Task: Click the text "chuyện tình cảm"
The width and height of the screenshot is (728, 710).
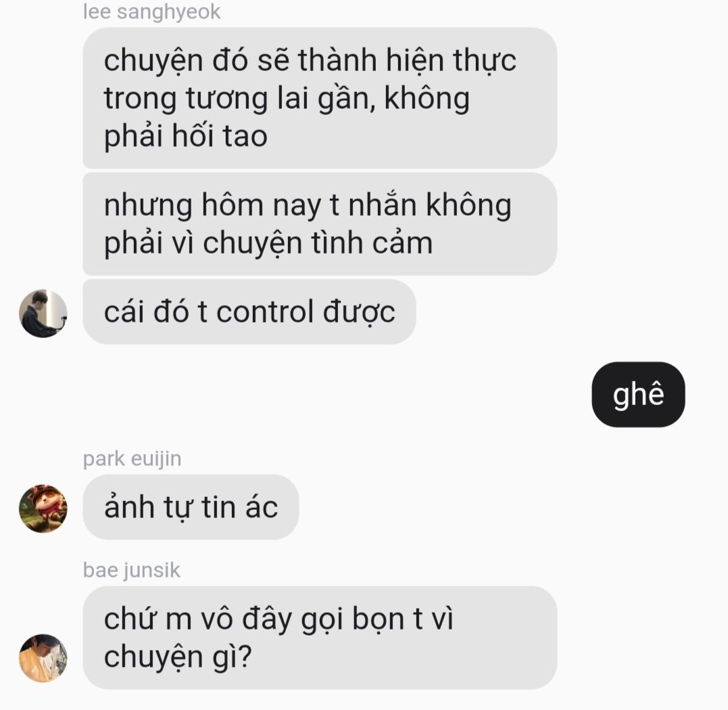Action: (318, 243)
